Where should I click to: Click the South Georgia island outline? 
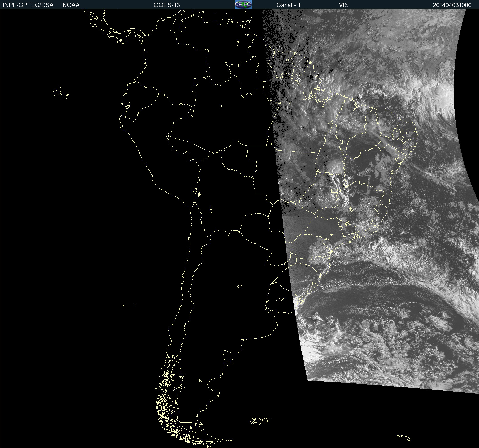404,438
